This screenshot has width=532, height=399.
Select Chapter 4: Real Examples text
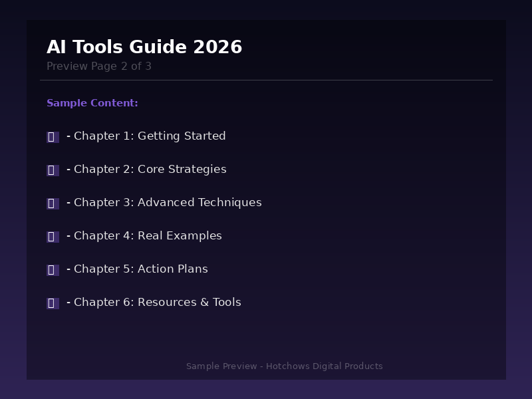148,236
